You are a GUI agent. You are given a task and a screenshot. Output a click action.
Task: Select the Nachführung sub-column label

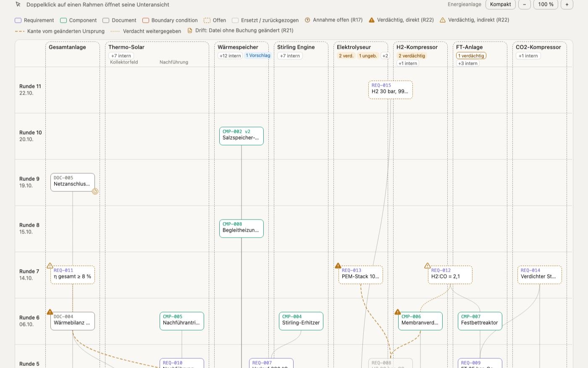(174, 62)
